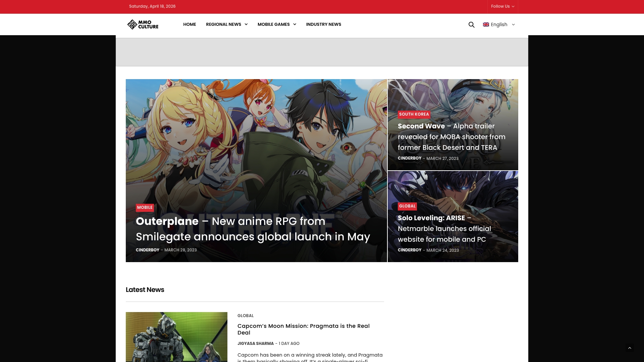The image size is (644, 362).
Task: Open the English language selector
Action: pyautogui.click(x=499, y=24)
